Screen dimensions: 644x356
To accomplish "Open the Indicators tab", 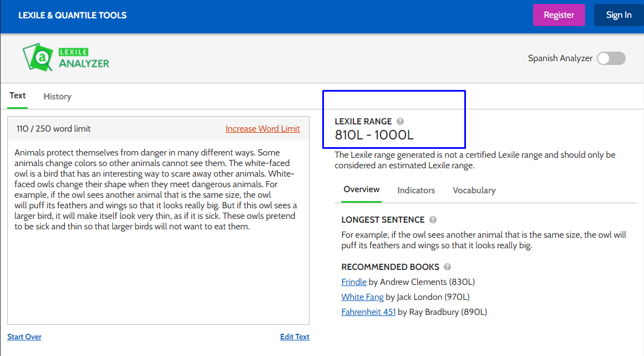I will (x=416, y=190).
